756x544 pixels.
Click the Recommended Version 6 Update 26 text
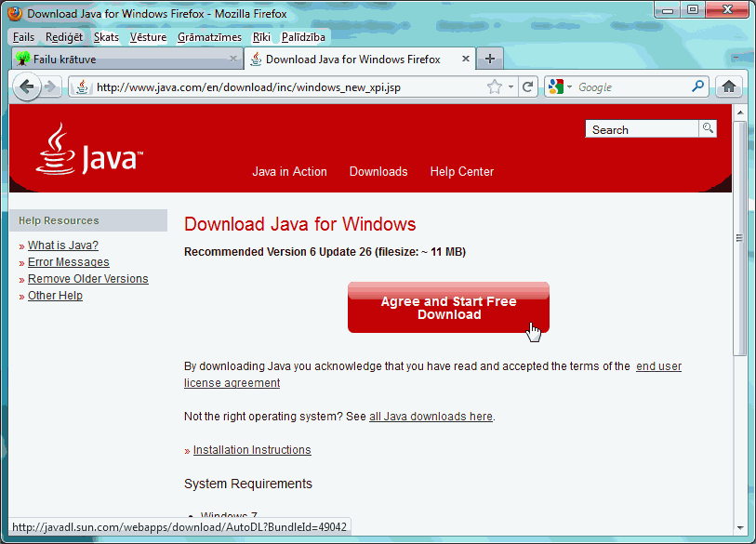[x=325, y=252]
